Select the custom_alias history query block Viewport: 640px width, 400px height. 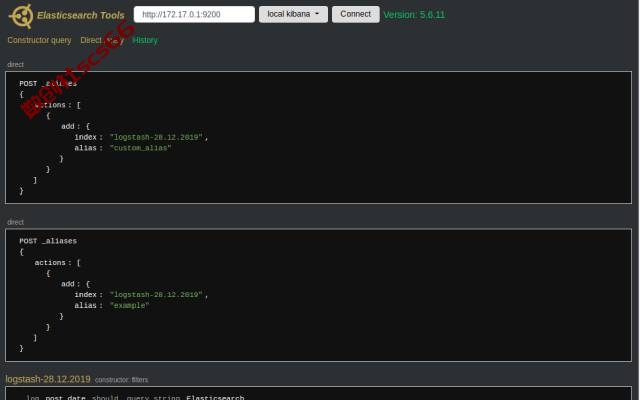[318, 137]
